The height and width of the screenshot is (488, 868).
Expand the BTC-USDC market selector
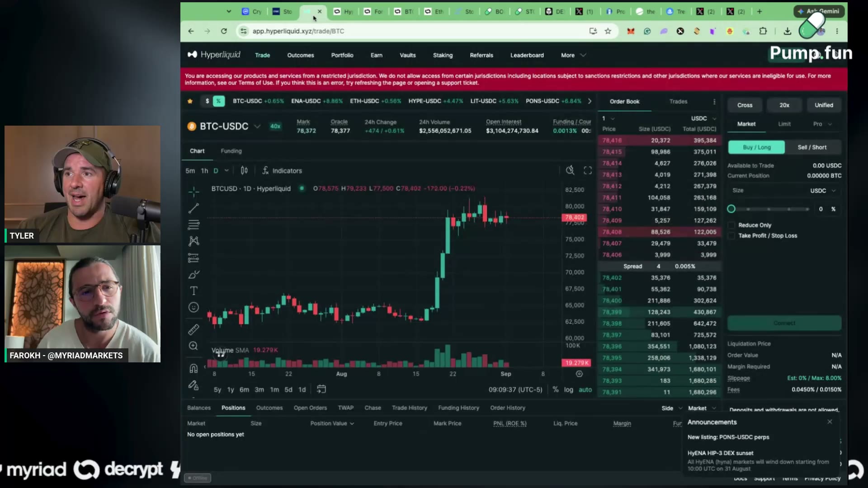click(x=257, y=127)
